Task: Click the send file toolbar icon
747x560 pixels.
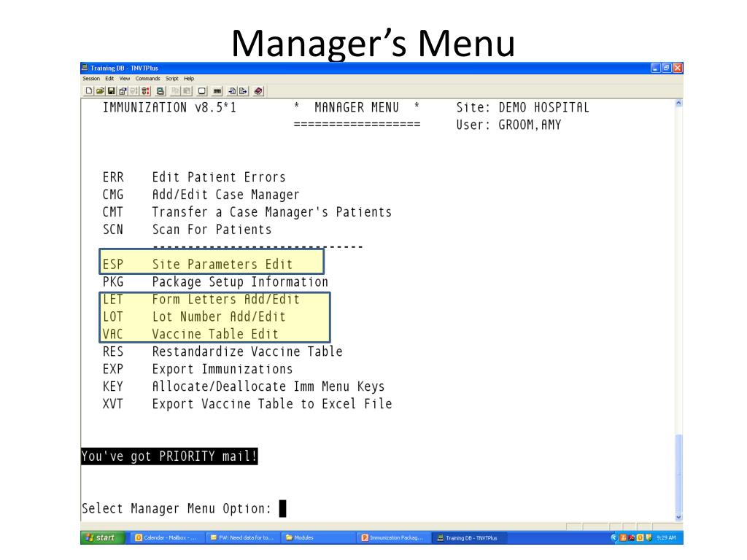Action: click(243, 91)
